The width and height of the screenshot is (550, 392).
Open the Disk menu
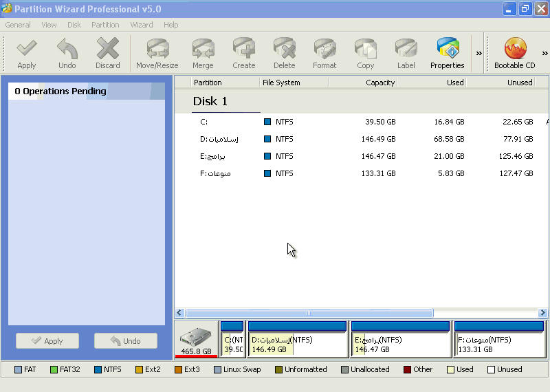click(74, 25)
